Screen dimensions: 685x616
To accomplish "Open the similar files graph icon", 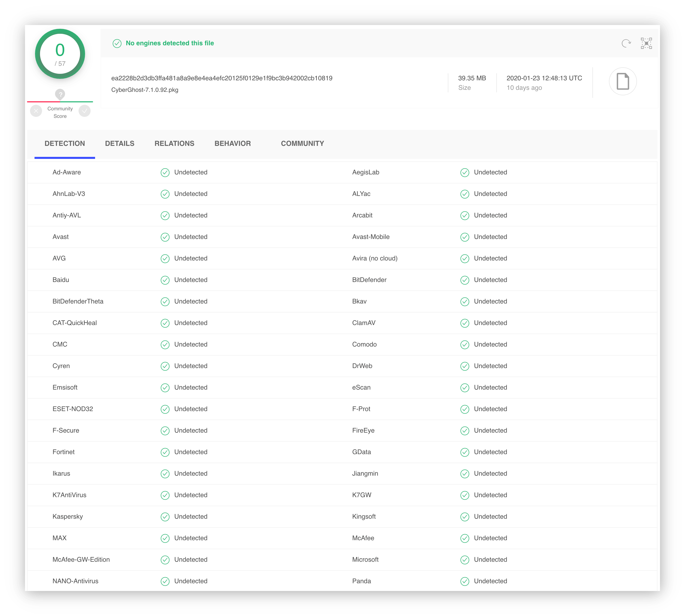I will tap(646, 43).
